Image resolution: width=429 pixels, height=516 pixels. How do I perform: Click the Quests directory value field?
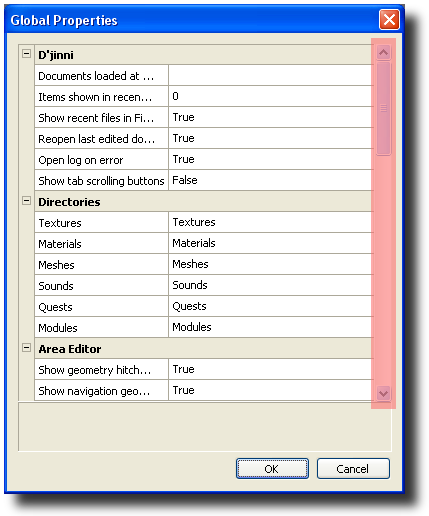[x=271, y=306]
